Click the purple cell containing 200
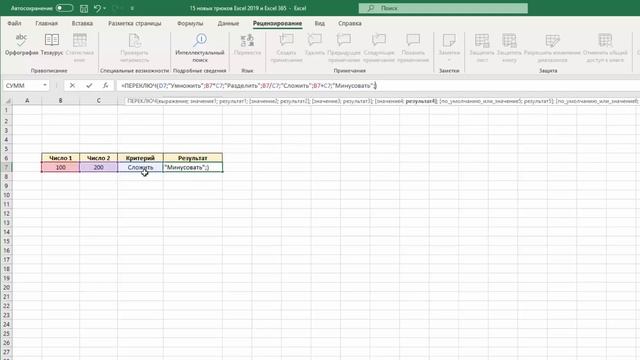The width and height of the screenshot is (640, 360). coord(98,167)
